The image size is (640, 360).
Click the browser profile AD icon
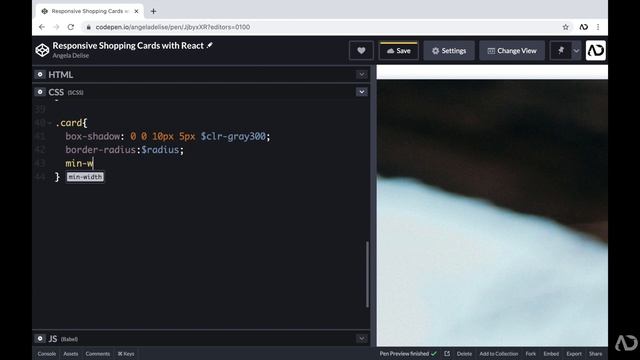(x=584, y=27)
